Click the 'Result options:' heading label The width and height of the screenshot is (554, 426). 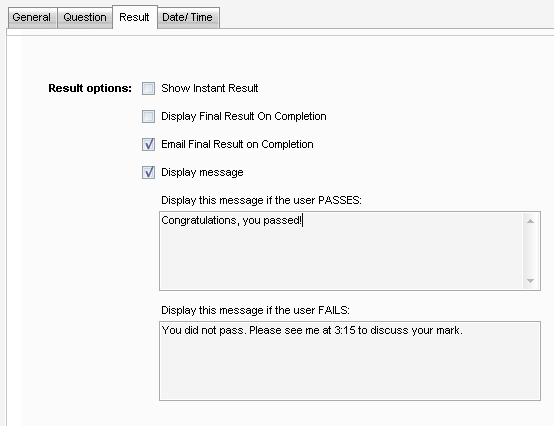point(90,88)
